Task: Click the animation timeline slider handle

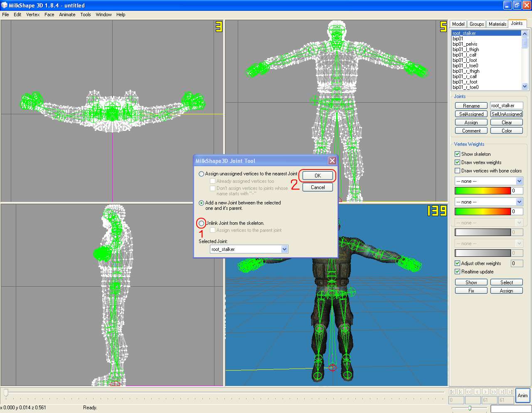Action: tap(6, 393)
